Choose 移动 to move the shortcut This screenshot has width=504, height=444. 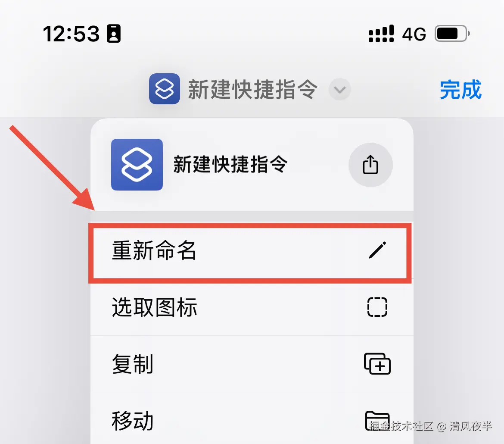tap(252, 419)
